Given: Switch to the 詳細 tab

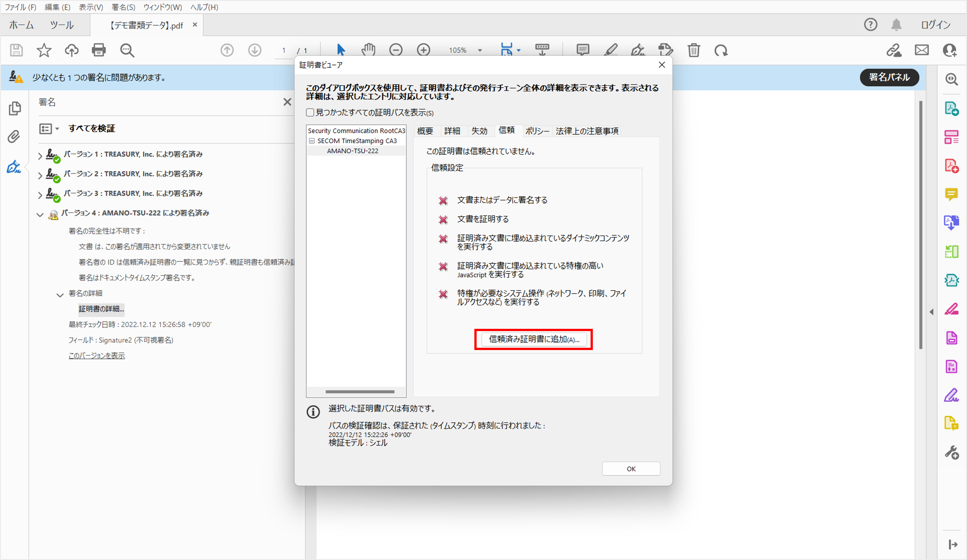Looking at the screenshot, I should click(452, 131).
